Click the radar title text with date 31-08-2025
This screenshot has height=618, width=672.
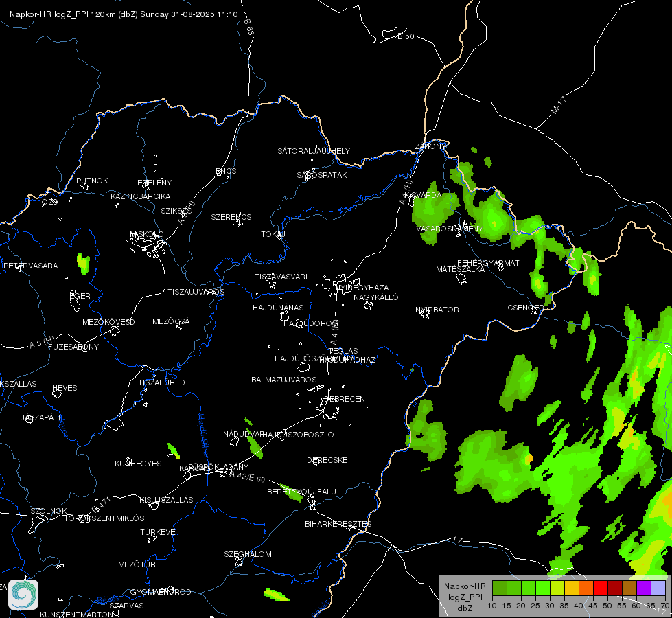(x=124, y=14)
